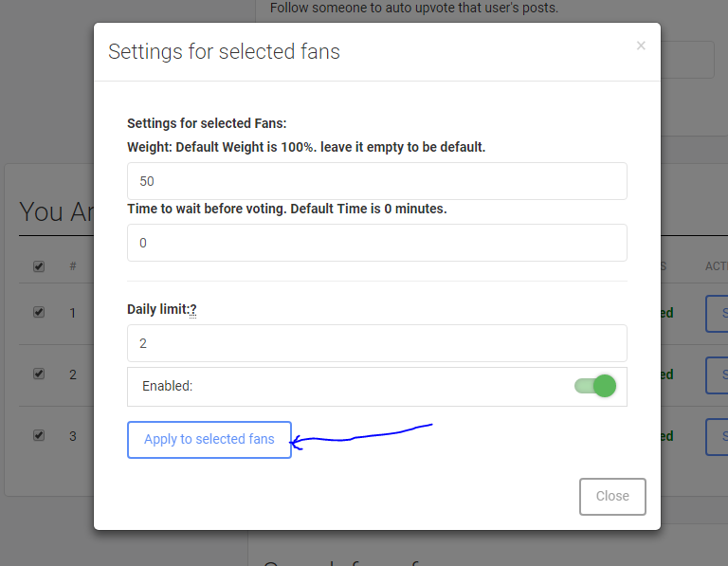This screenshot has width=728, height=566.
Task: Click the dimmed input behind the modal, top right
Action: tap(687, 60)
